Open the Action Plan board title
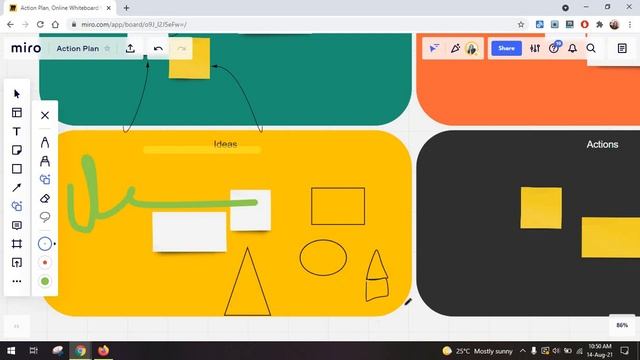640x360 pixels. 78,49
